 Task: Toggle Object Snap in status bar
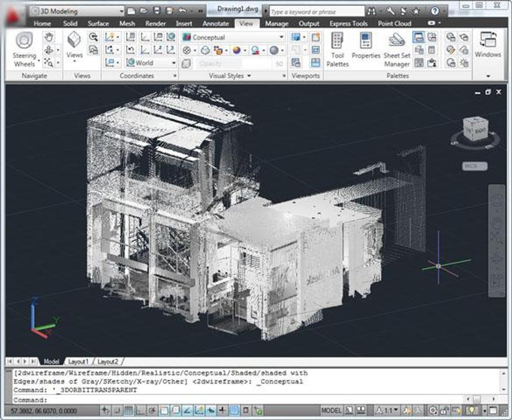[164, 410]
